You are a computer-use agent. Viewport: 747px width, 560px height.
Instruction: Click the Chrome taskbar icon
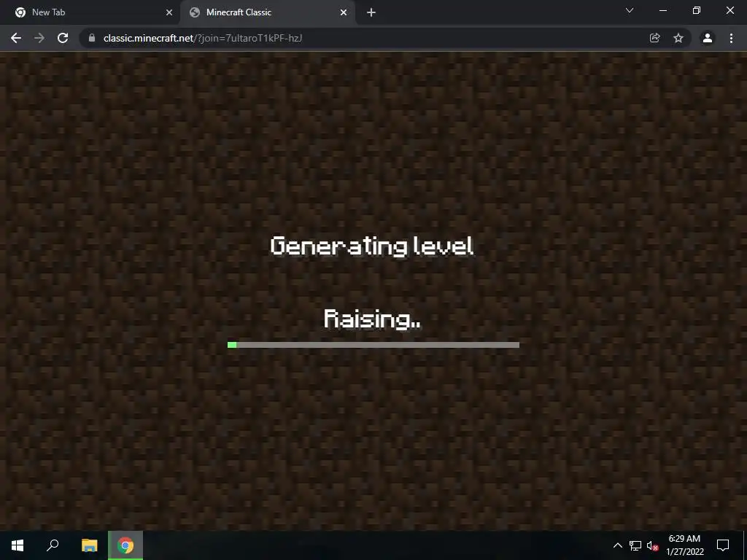pos(125,545)
